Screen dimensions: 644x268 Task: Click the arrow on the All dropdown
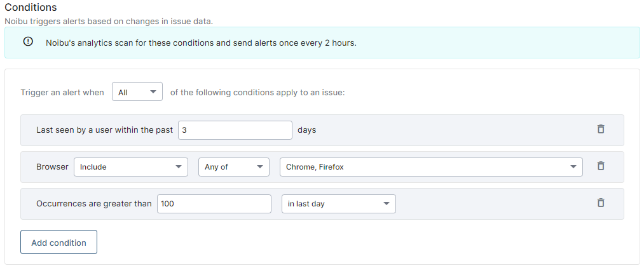(x=153, y=92)
